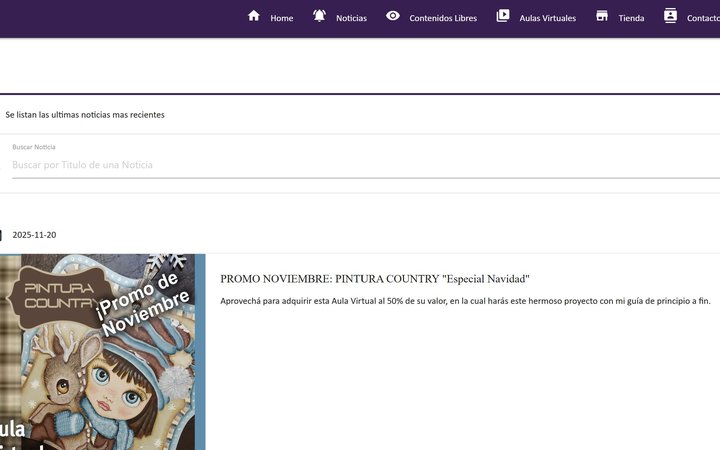Focus the Buscar Noticia search field
Screen dimensions: 720x450
coord(366,165)
